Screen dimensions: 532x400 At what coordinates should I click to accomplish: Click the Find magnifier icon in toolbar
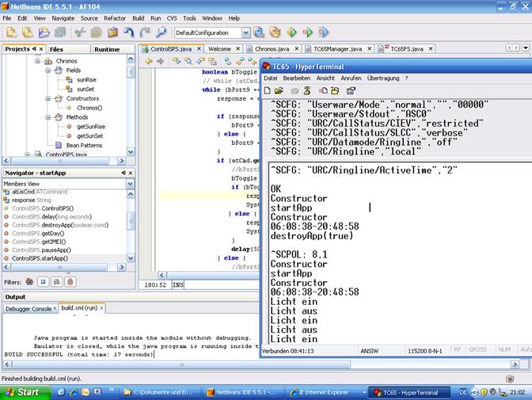[161, 32]
